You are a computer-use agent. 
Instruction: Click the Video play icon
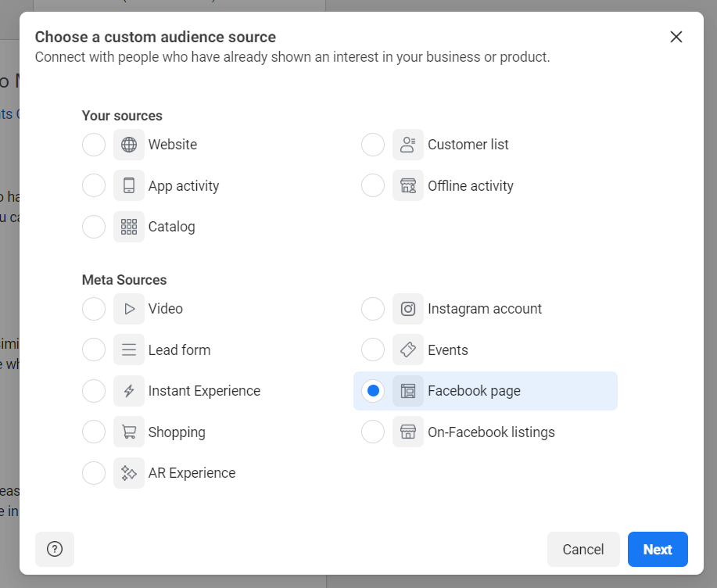pyautogui.click(x=128, y=308)
